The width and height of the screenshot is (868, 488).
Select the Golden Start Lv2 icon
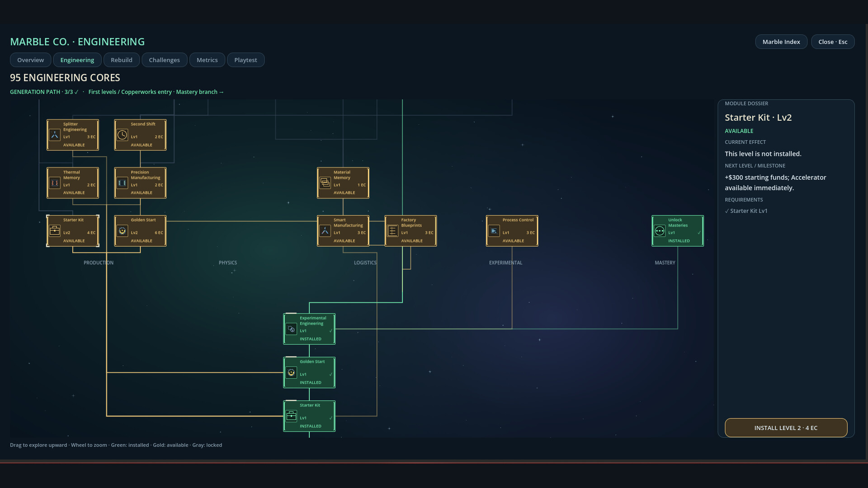[122, 231]
